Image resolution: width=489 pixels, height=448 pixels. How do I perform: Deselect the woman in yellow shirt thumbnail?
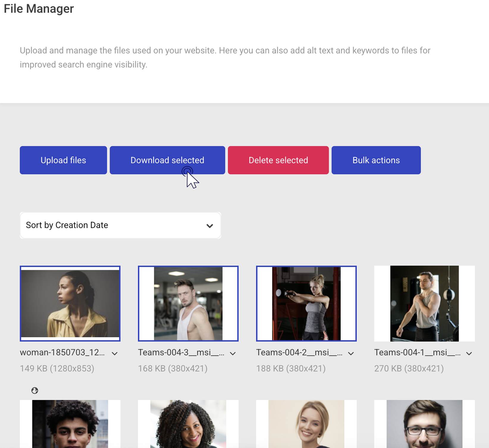pos(70,303)
